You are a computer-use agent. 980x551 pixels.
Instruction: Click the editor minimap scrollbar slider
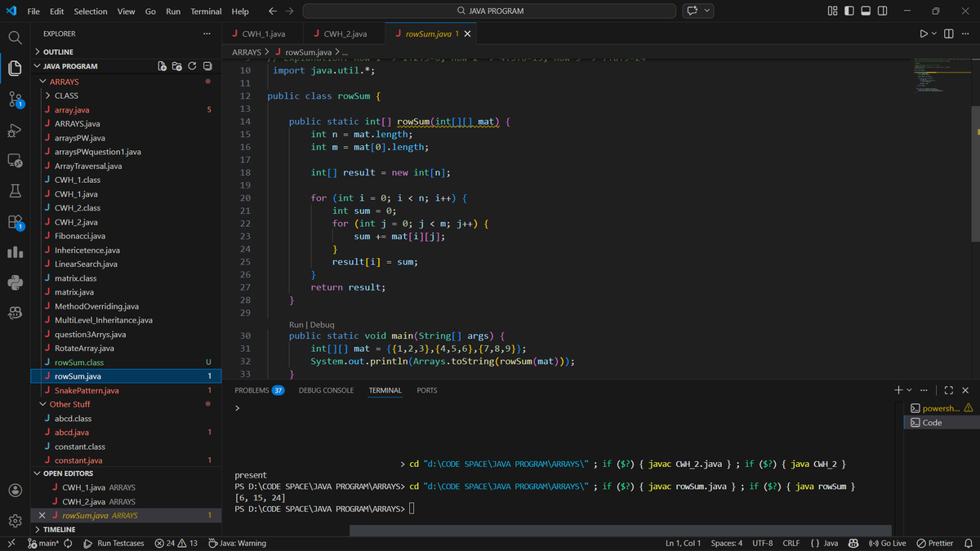976,173
